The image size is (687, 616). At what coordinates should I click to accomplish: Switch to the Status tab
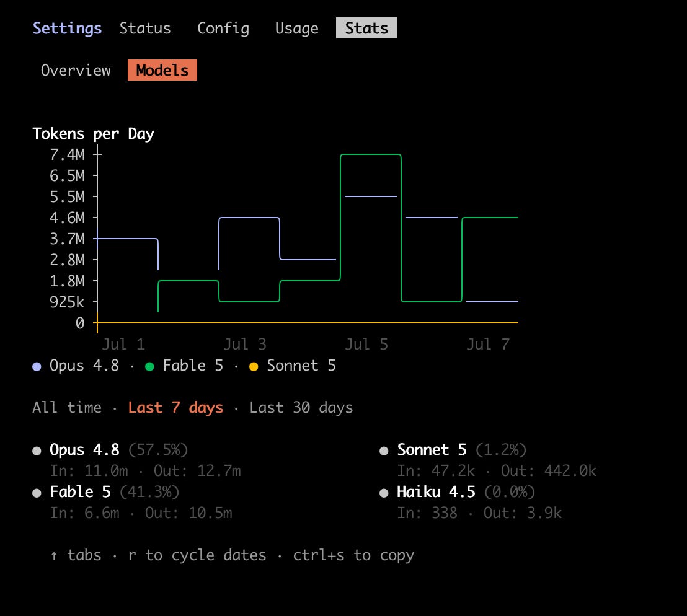(x=145, y=28)
